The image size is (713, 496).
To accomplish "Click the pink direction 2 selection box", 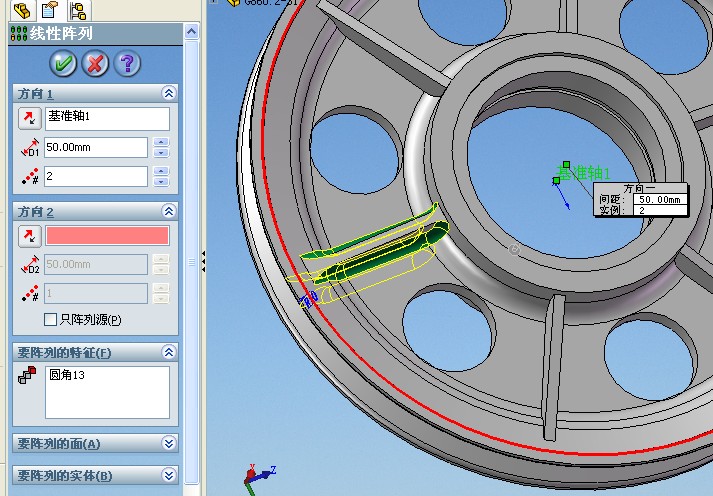I will (107, 236).
